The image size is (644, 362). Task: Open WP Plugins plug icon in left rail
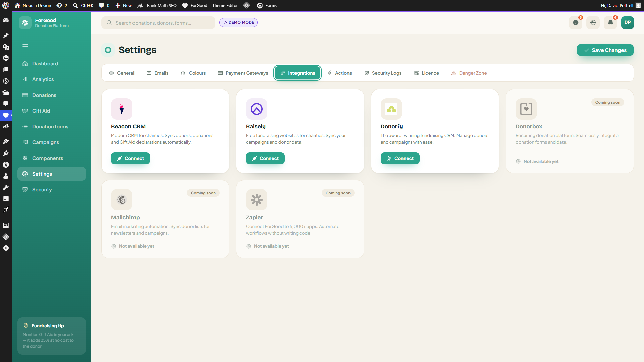coord(6,153)
